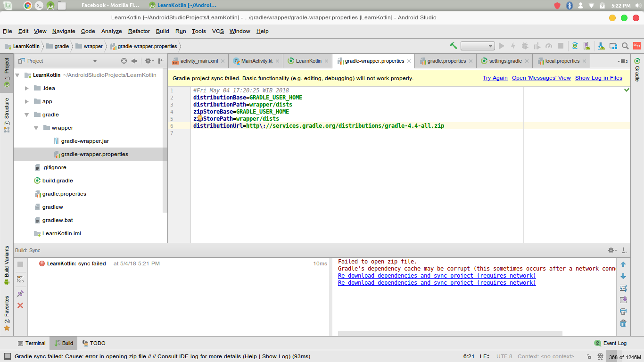The width and height of the screenshot is (644, 362).
Task: Click Sync Project with Gradle Files icon
Action: [x=575, y=46]
